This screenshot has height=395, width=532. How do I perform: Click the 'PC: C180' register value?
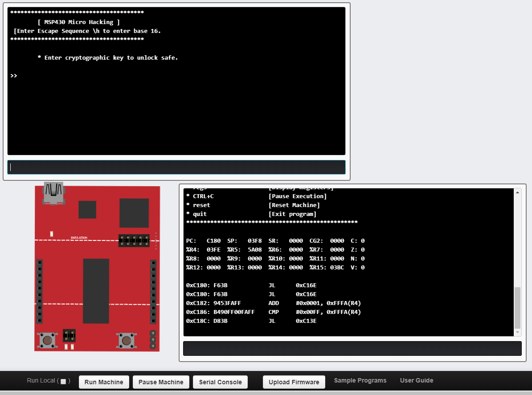(x=203, y=241)
